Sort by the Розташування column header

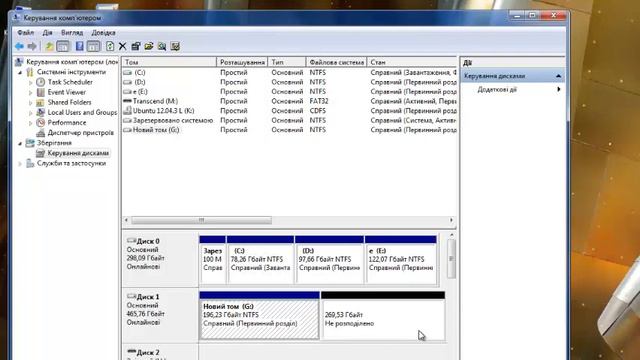click(242, 62)
